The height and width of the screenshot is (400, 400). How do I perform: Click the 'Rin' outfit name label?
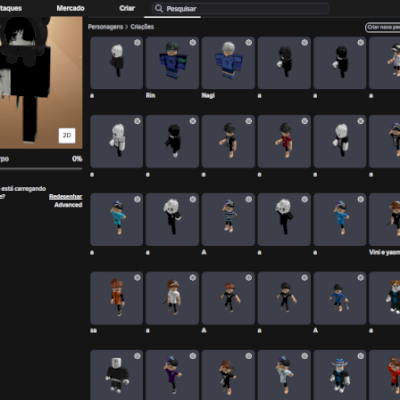click(151, 95)
